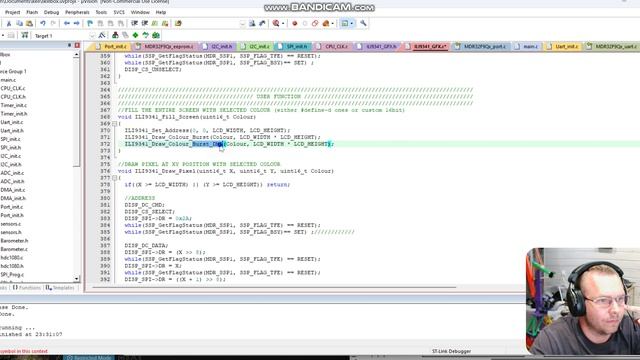Click the Copy icon in the toolbar

19,24
